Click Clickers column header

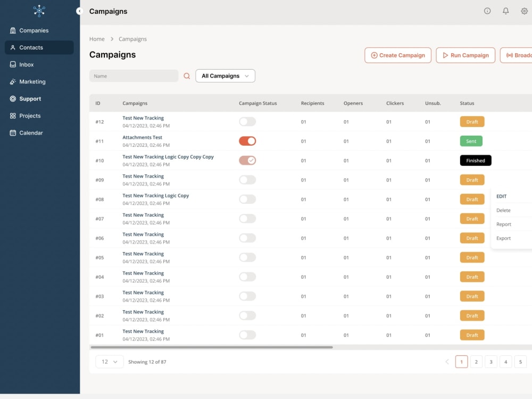[395, 103]
